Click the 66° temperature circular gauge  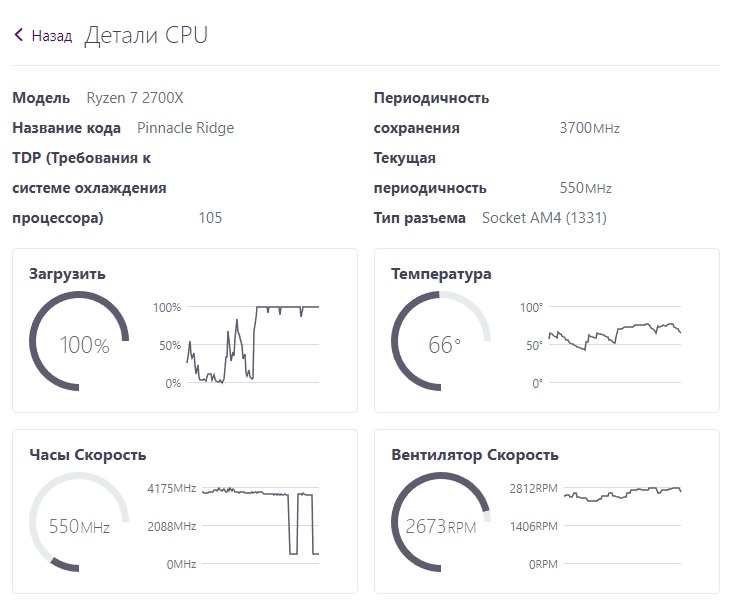click(441, 345)
